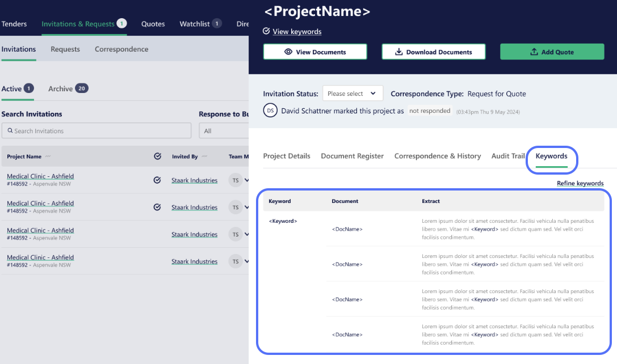The image size is (617, 364).
Task: Click the <Keyword> cell in keyword table
Action: [283, 221]
